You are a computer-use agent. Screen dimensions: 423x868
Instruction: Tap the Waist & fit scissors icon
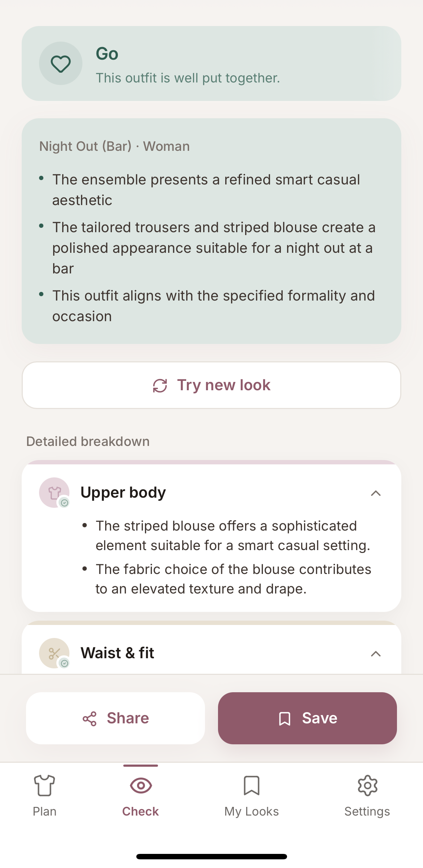(54, 653)
